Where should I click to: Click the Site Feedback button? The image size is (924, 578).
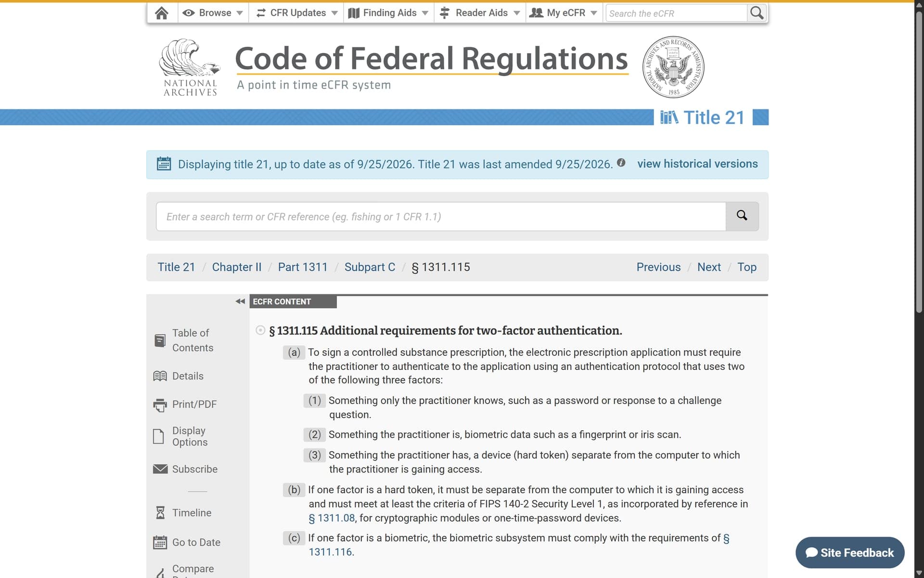coord(850,552)
